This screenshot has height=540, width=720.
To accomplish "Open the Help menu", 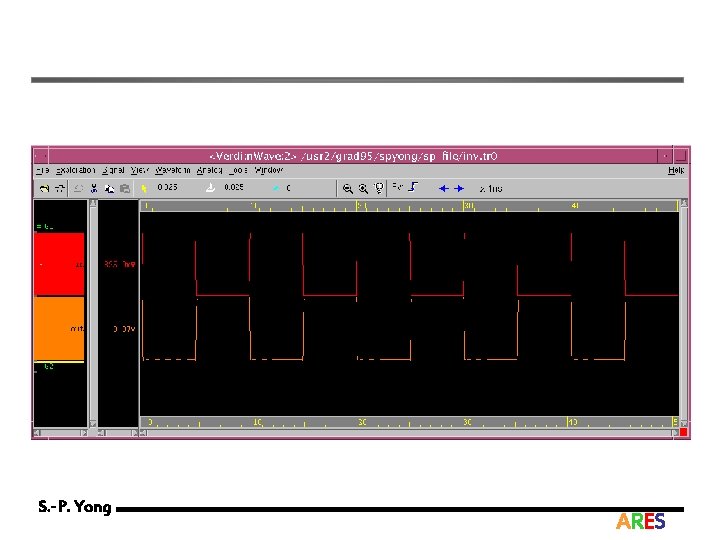I will click(x=676, y=170).
